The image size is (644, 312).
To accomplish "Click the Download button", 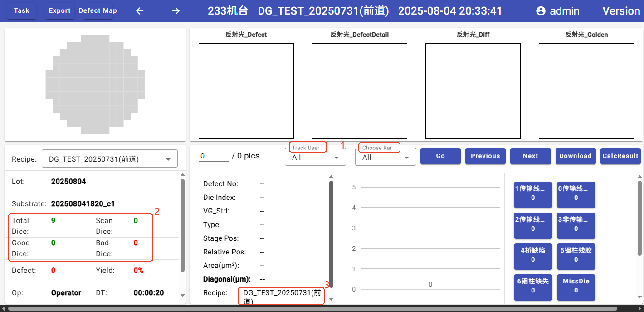I will [575, 156].
